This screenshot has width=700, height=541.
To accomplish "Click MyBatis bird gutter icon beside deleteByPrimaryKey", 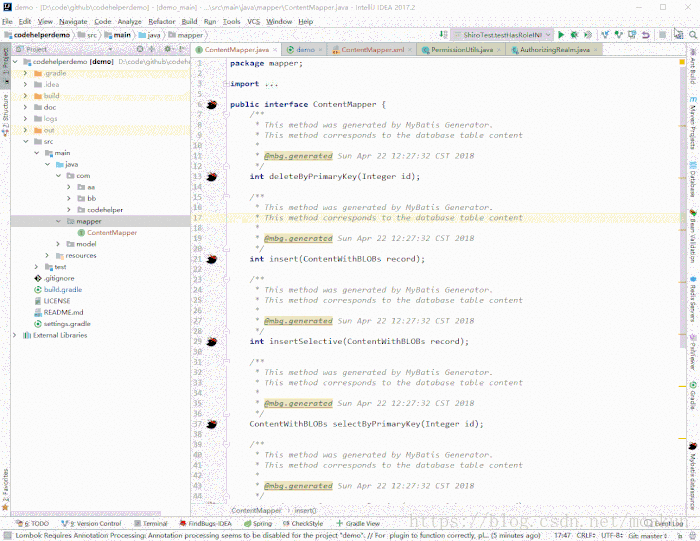I will click(x=212, y=177).
